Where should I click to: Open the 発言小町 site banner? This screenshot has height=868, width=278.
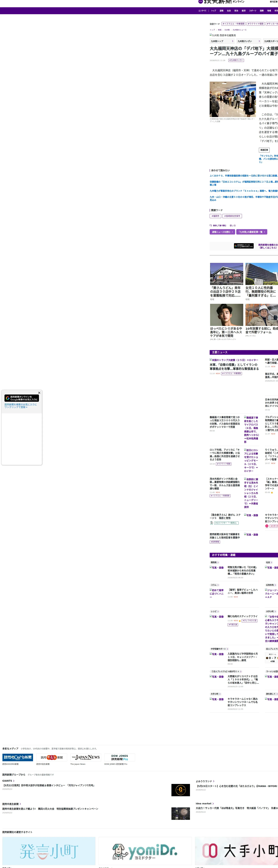49,851
